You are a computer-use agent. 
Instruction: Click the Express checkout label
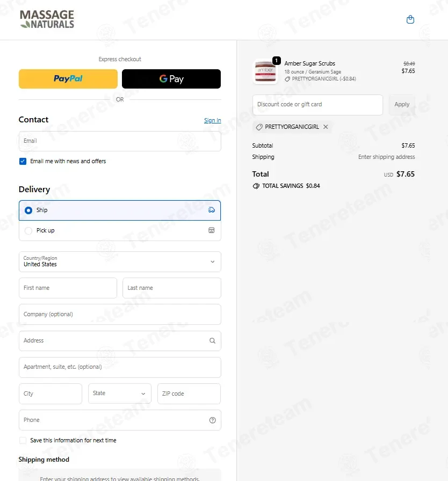(x=120, y=59)
